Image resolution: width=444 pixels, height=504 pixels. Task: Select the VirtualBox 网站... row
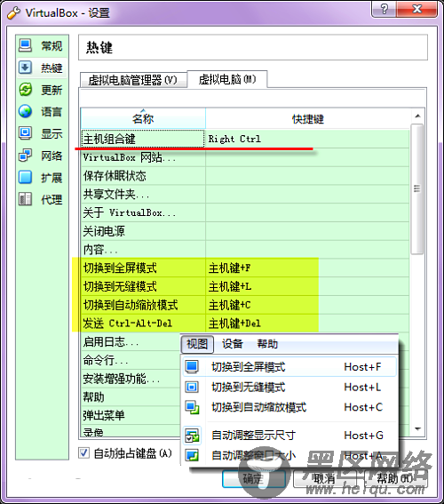[245, 157]
